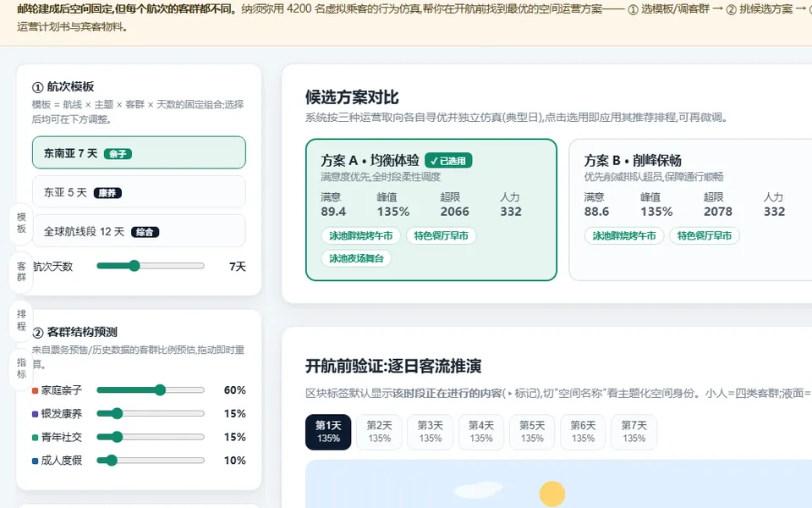Click 特色餐厅早市 tag in 方案 A

click(442, 236)
